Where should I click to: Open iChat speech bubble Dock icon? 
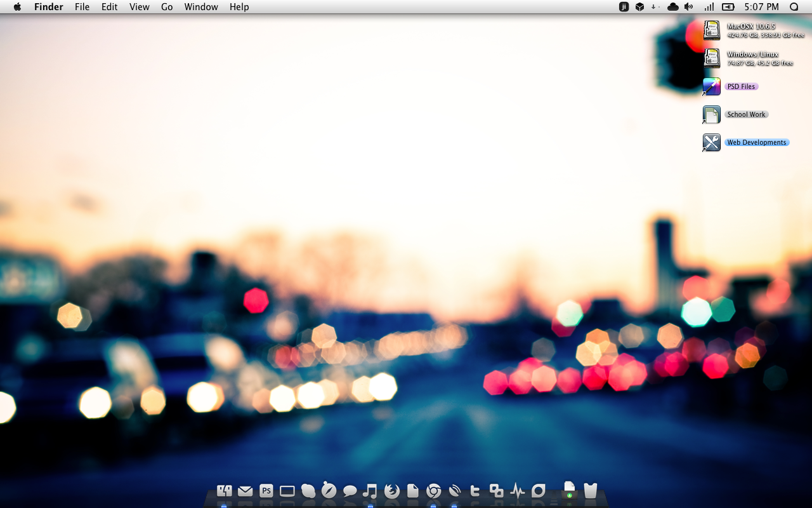(350, 491)
